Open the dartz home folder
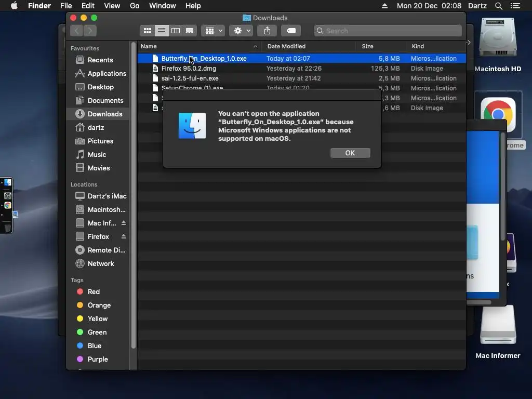532x399 pixels. point(98,128)
